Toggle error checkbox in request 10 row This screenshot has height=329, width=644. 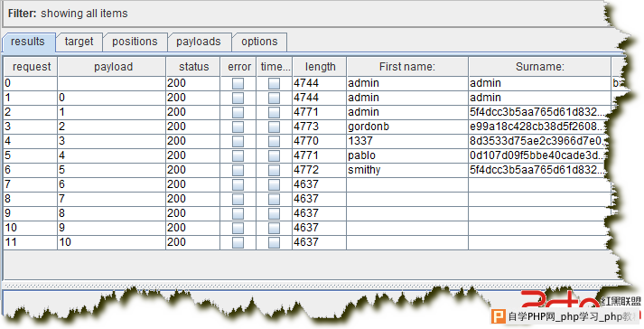click(x=238, y=228)
